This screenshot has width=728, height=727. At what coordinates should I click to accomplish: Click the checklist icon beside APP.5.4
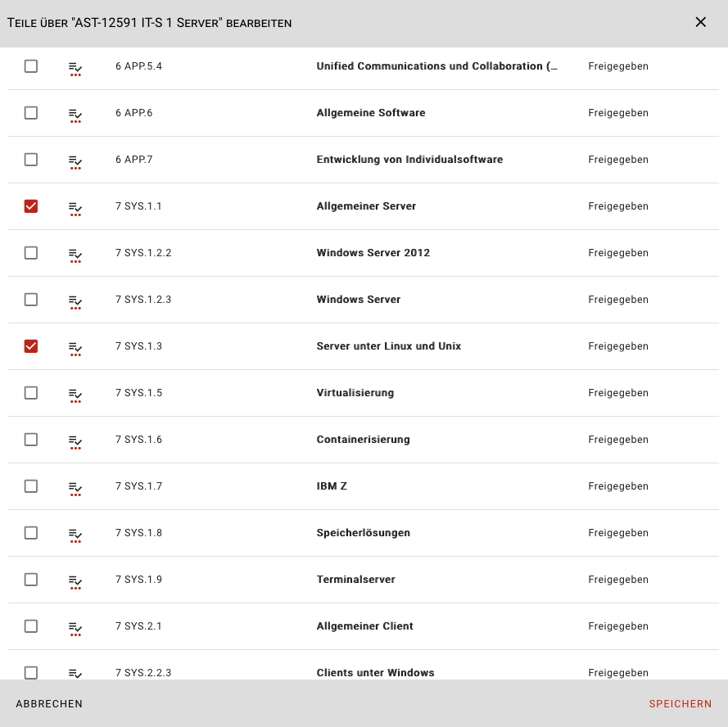click(x=75, y=67)
